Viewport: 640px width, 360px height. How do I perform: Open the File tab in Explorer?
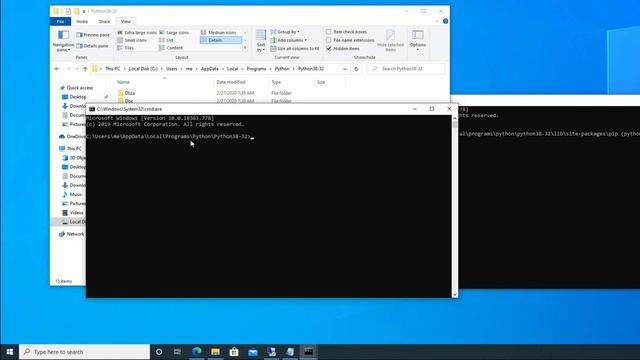(60, 21)
